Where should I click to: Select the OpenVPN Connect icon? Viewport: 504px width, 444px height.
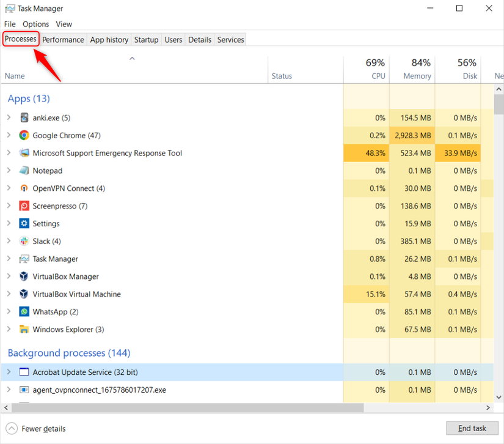point(23,188)
